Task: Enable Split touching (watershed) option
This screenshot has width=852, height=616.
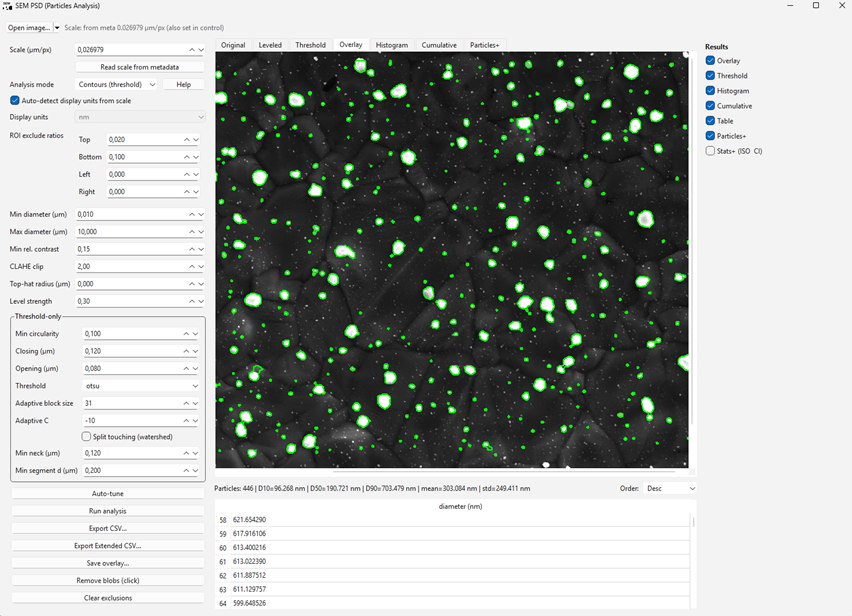Action: (86, 437)
